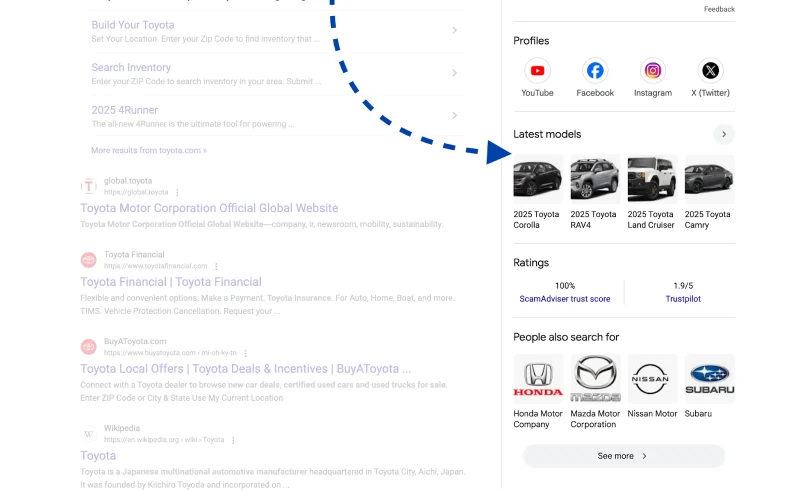The height and width of the screenshot is (491, 800).
Task: Open the ScamAdviser trust score link
Action: (x=565, y=299)
